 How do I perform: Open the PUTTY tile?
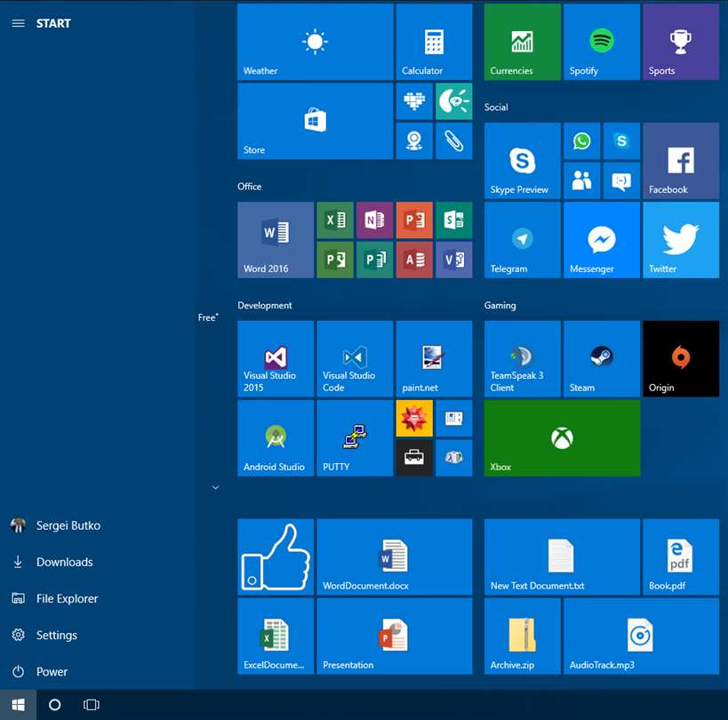[355, 438]
